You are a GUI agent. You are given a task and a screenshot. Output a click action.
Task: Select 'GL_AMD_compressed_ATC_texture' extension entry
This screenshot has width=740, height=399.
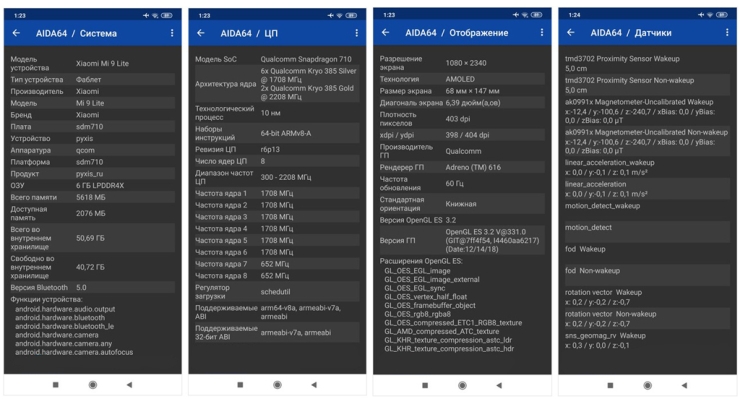click(442, 331)
